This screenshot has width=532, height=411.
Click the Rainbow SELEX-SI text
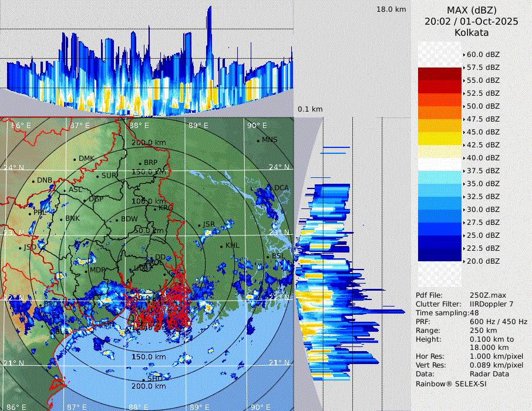coord(451,383)
